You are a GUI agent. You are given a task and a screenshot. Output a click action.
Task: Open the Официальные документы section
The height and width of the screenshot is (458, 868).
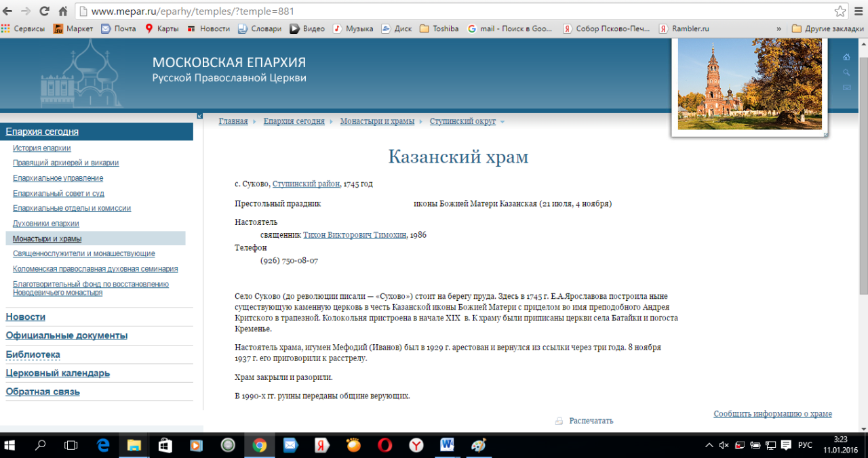66,335
